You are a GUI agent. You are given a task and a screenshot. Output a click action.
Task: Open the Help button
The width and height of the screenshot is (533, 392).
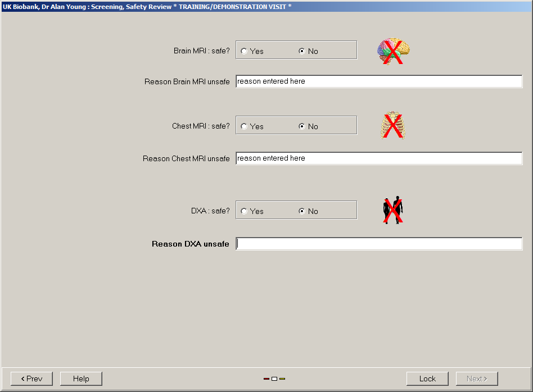pos(81,379)
